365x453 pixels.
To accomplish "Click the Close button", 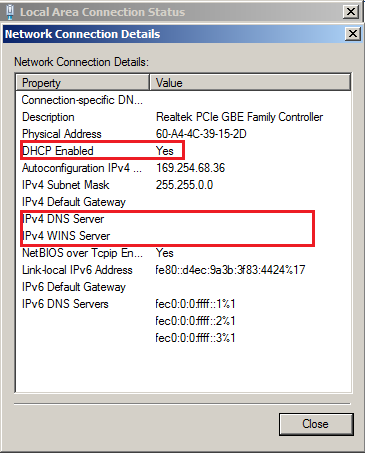I will tap(316, 424).
